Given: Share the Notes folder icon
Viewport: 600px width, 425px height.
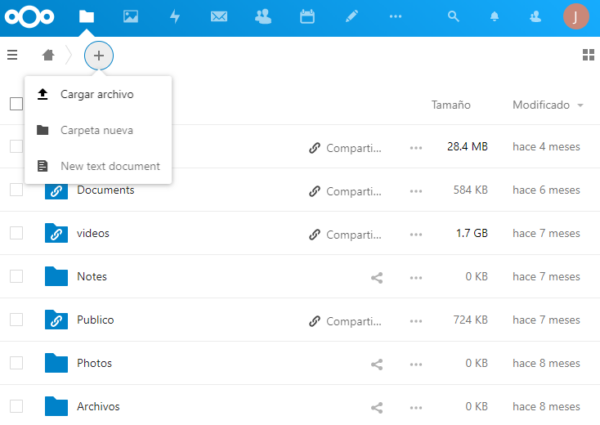Looking at the screenshot, I should pyautogui.click(x=377, y=278).
